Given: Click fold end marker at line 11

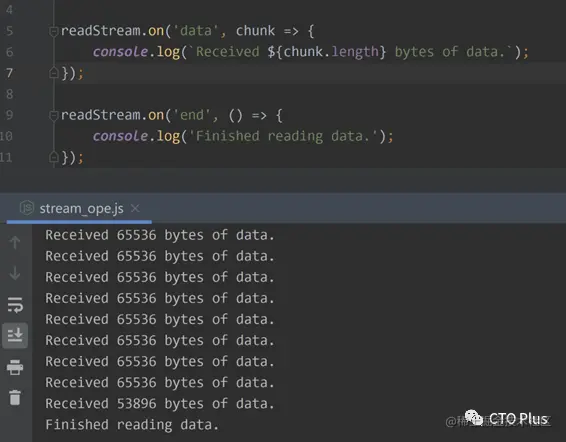Looking at the screenshot, I should pos(53,157).
